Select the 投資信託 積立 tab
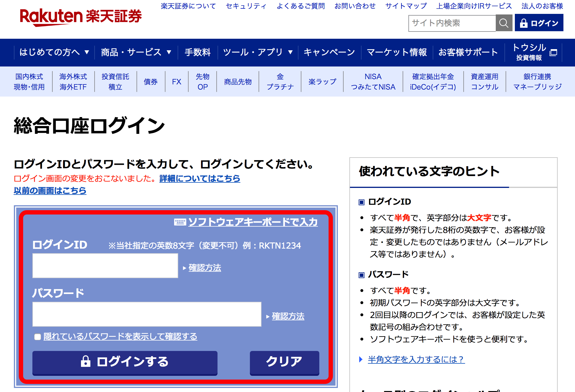 pyautogui.click(x=115, y=82)
